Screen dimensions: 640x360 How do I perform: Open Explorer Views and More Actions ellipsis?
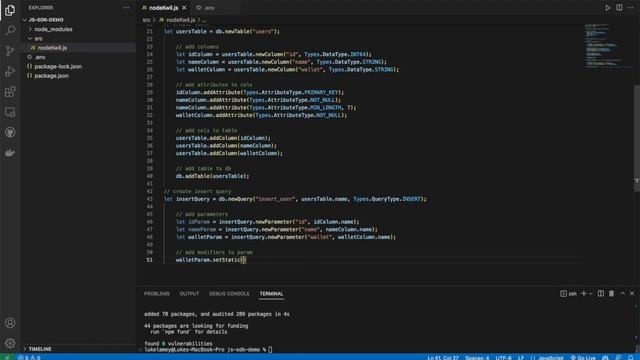[126, 7]
